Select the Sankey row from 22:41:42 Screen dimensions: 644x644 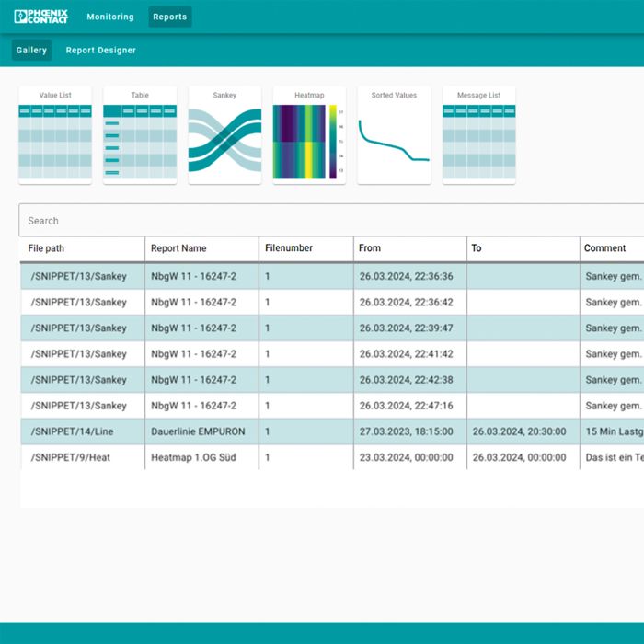point(332,354)
